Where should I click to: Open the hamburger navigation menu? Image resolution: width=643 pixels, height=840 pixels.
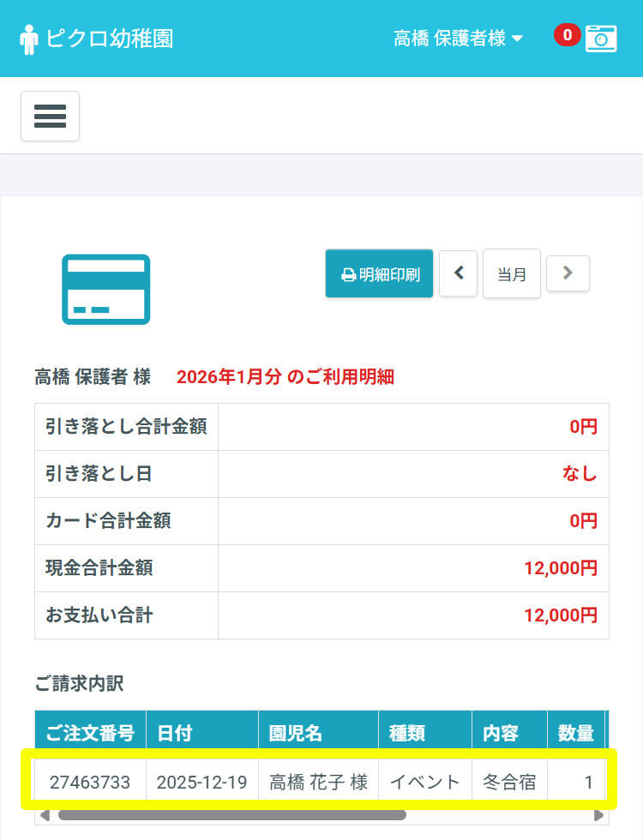coord(50,116)
